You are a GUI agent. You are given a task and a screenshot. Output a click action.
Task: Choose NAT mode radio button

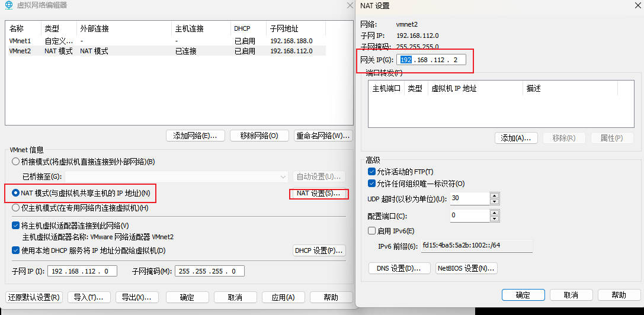16,193
